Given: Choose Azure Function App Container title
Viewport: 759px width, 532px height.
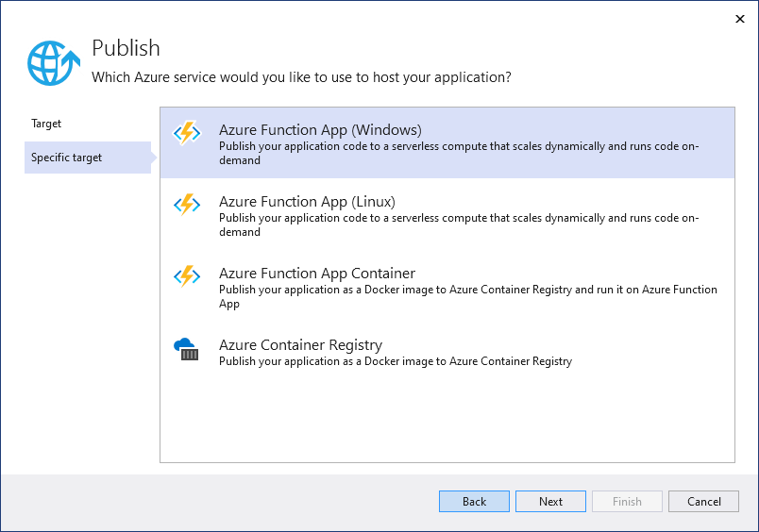Looking at the screenshot, I should [x=317, y=274].
